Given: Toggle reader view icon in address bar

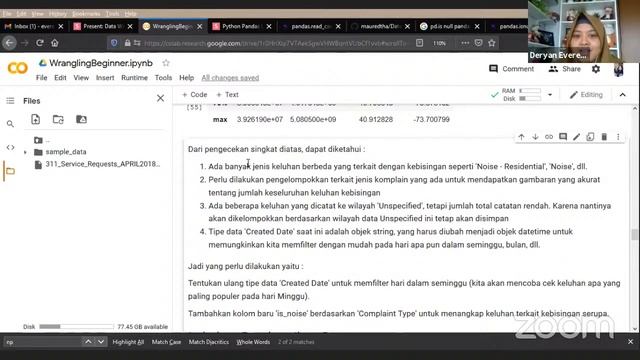Looking at the screenshot, I should click(420, 43).
